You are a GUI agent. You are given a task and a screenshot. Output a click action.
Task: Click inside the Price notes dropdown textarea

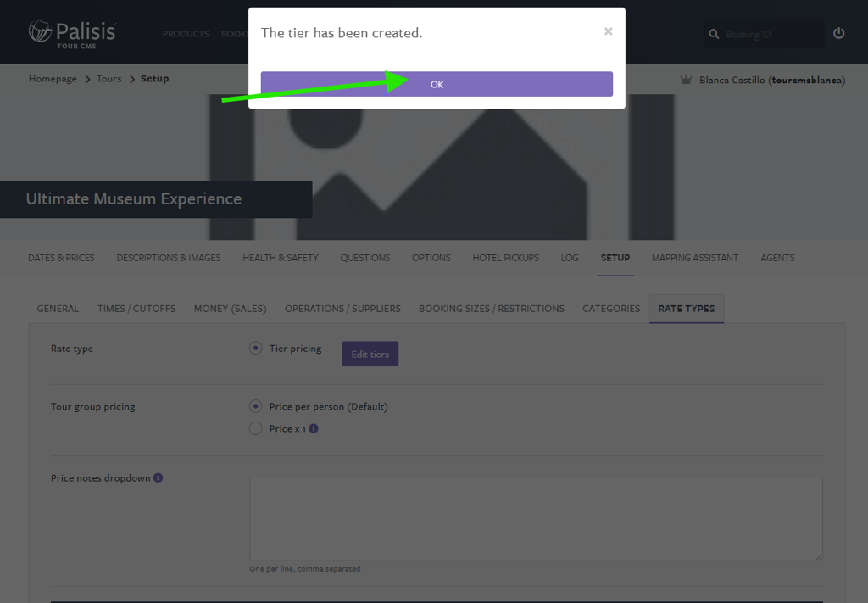pyautogui.click(x=536, y=519)
